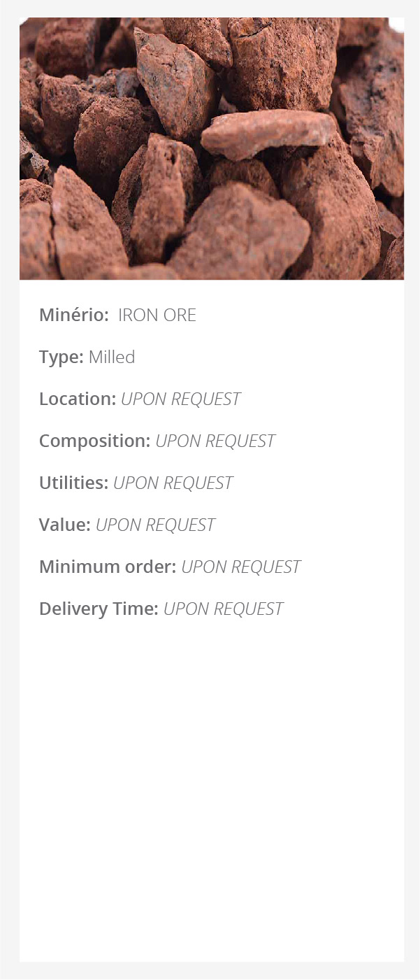The image size is (420, 980).
Task: Select the 'Minério:' field label
Action: (74, 315)
